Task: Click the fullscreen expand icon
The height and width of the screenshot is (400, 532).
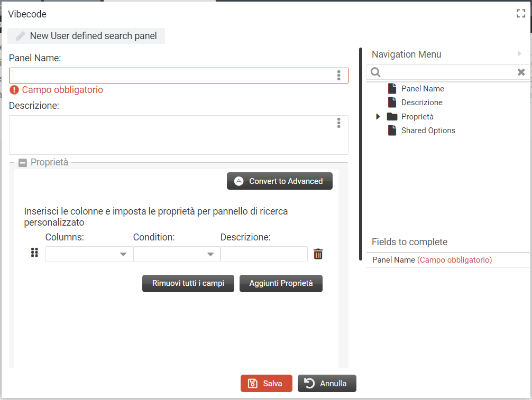Action: [x=521, y=14]
